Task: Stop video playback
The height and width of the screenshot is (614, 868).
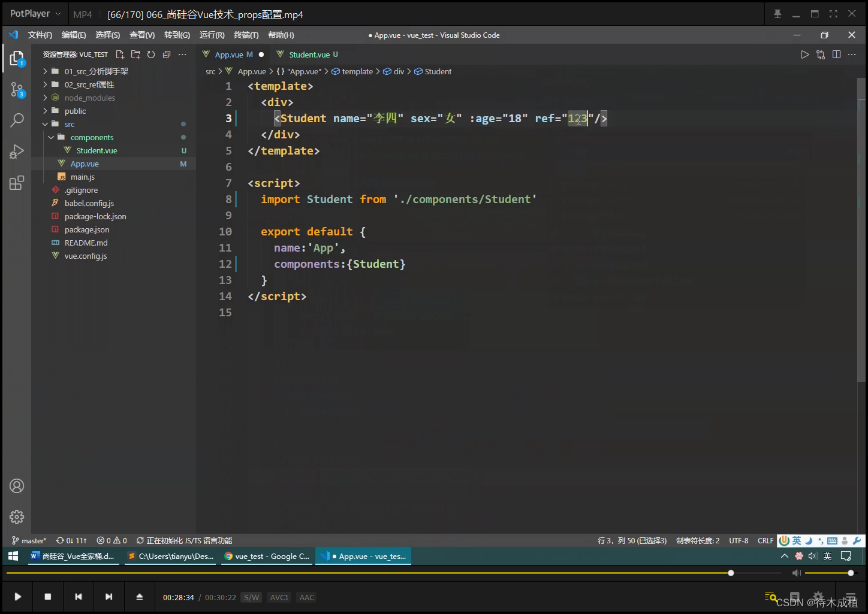Action: (48, 597)
